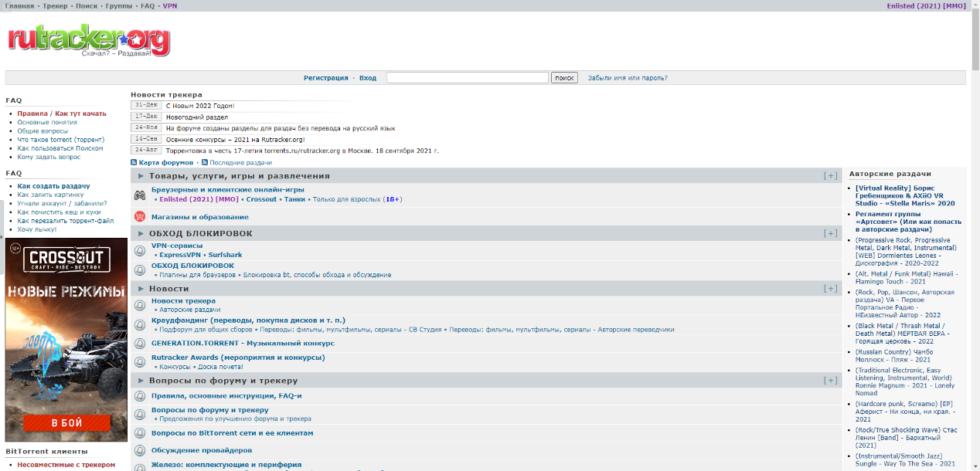Toggle [+] on the Новости category header

click(830, 289)
